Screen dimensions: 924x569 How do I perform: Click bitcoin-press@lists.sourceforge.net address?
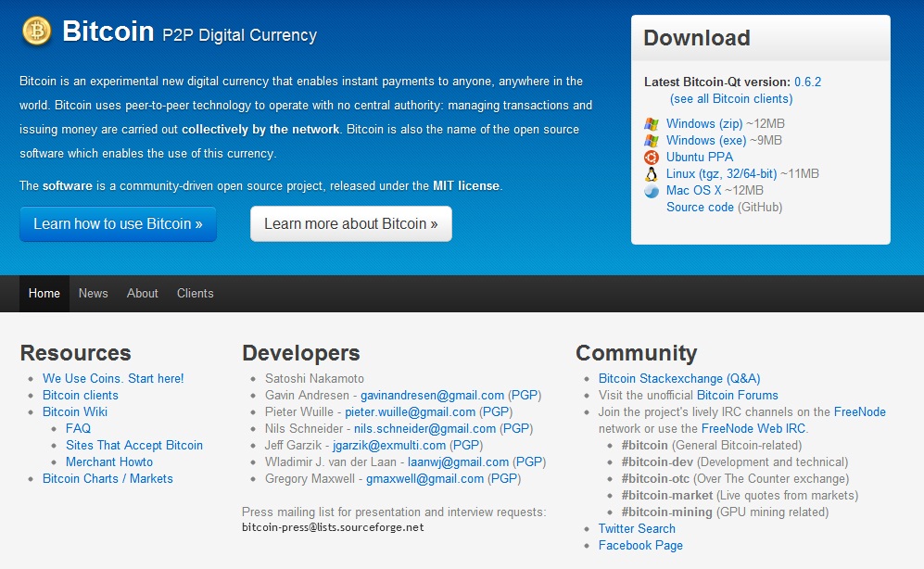[333, 527]
